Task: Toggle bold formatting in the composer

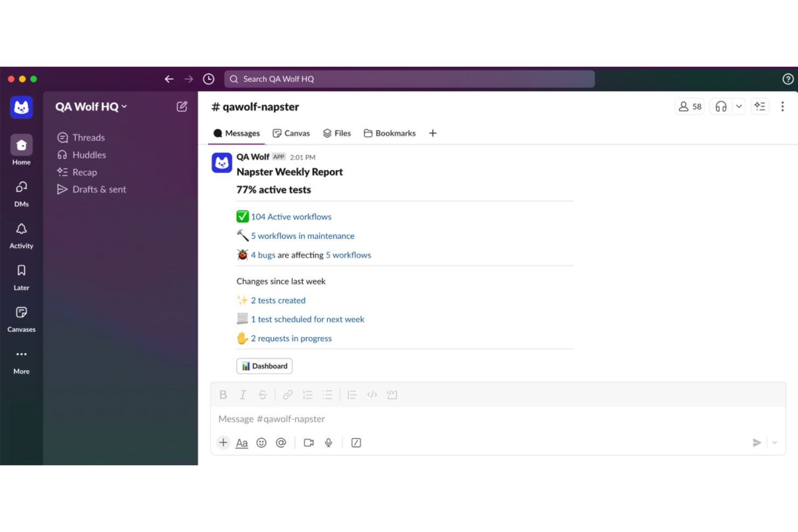Action: tap(223, 395)
